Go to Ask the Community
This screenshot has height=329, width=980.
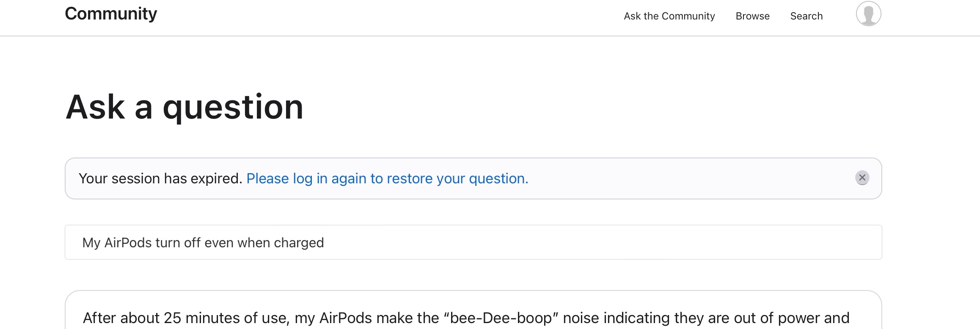(669, 16)
